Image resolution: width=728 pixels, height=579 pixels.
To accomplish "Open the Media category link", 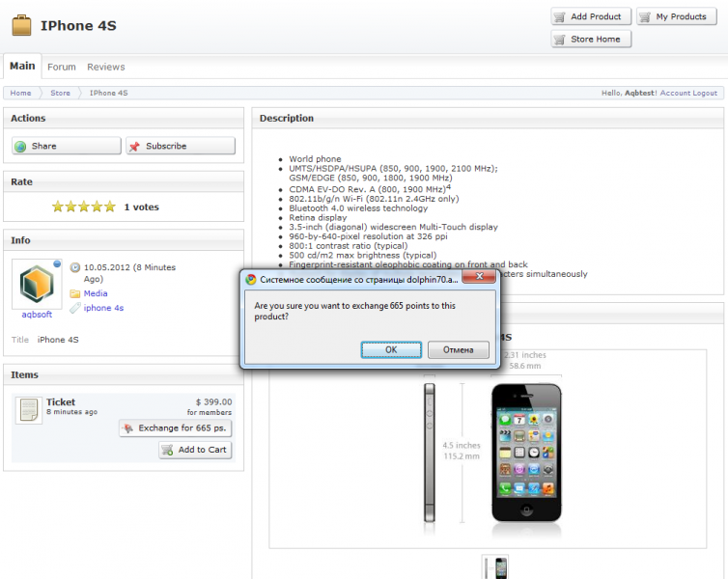I will click(96, 293).
